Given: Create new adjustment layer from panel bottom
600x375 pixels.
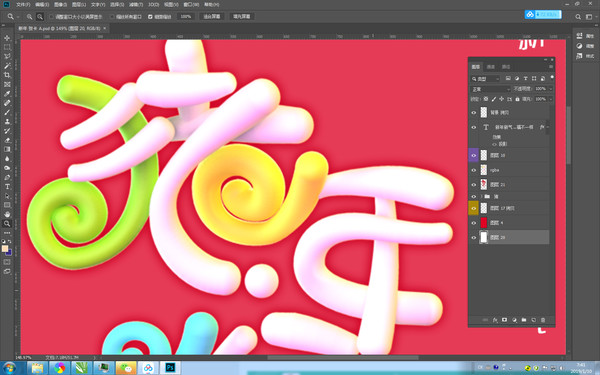Looking at the screenshot, I should (x=514, y=320).
